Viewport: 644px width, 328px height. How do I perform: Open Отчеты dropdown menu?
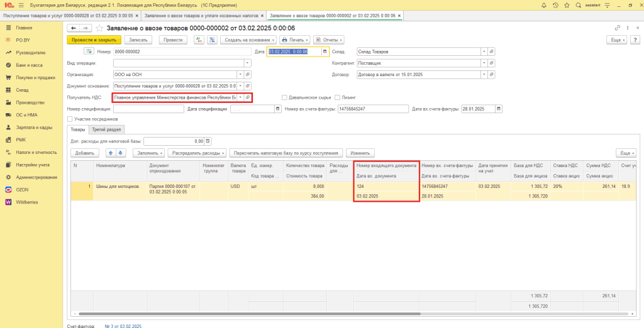[328, 40]
